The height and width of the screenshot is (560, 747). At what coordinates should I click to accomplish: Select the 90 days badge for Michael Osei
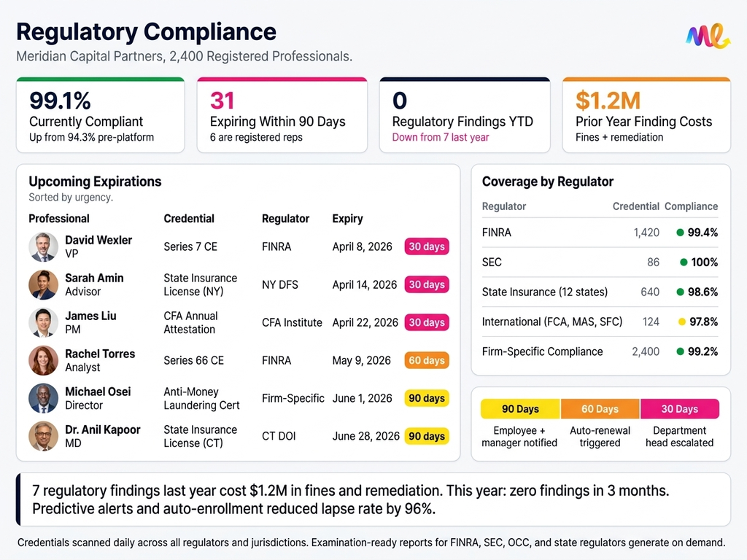tap(427, 399)
